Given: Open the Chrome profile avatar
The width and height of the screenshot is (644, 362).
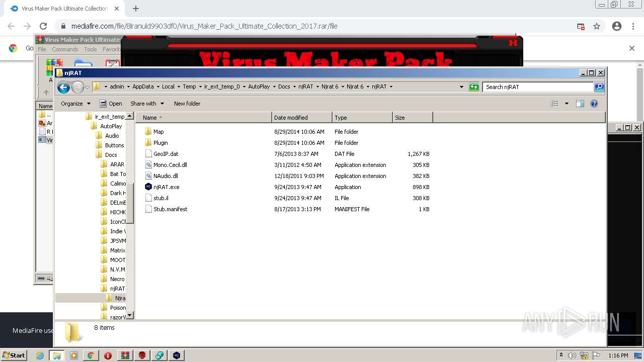Looking at the screenshot, I should pyautogui.click(x=617, y=26).
